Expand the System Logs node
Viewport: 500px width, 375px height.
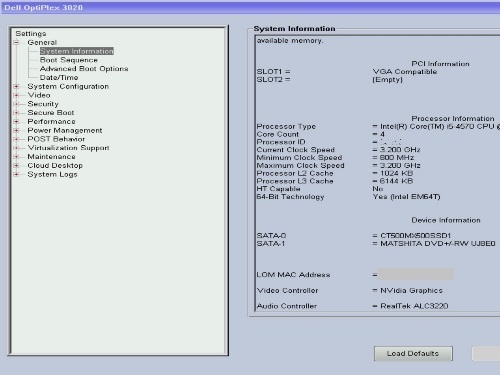tap(16, 174)
